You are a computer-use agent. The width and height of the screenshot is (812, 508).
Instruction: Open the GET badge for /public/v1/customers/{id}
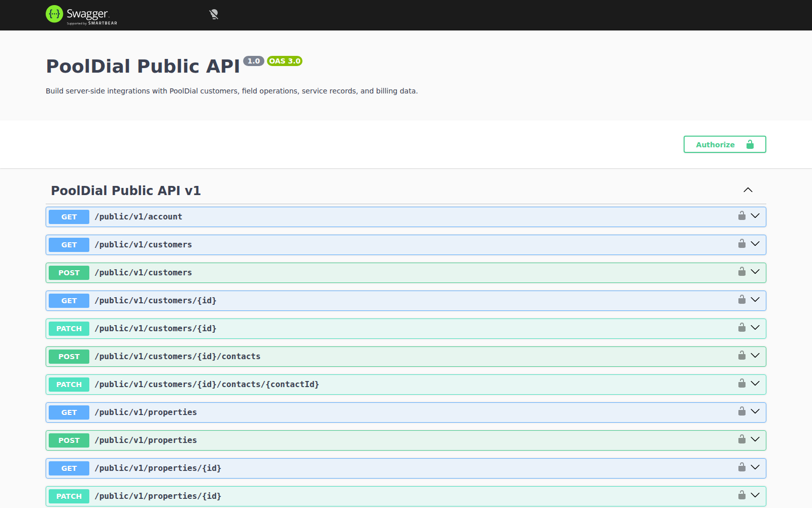[69, 301]
